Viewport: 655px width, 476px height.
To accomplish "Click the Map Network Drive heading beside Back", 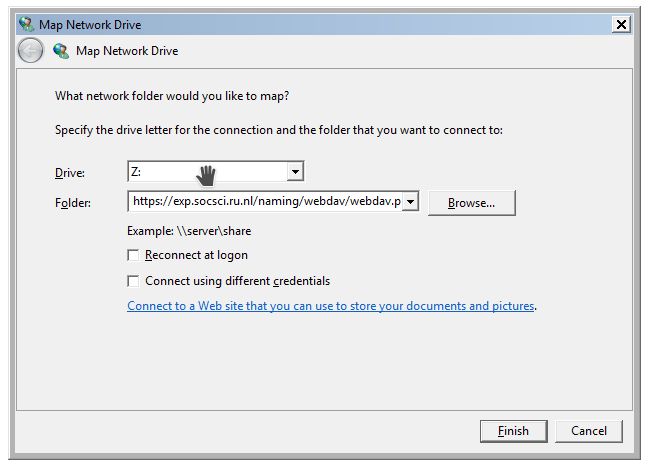I will (x=129, y=50).
